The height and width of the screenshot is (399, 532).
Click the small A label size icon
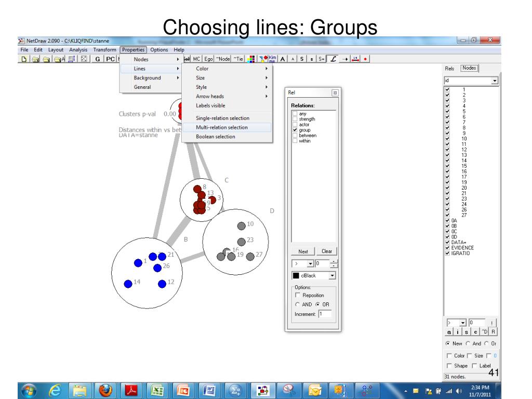pyautogui.click(x=293, y=59)
